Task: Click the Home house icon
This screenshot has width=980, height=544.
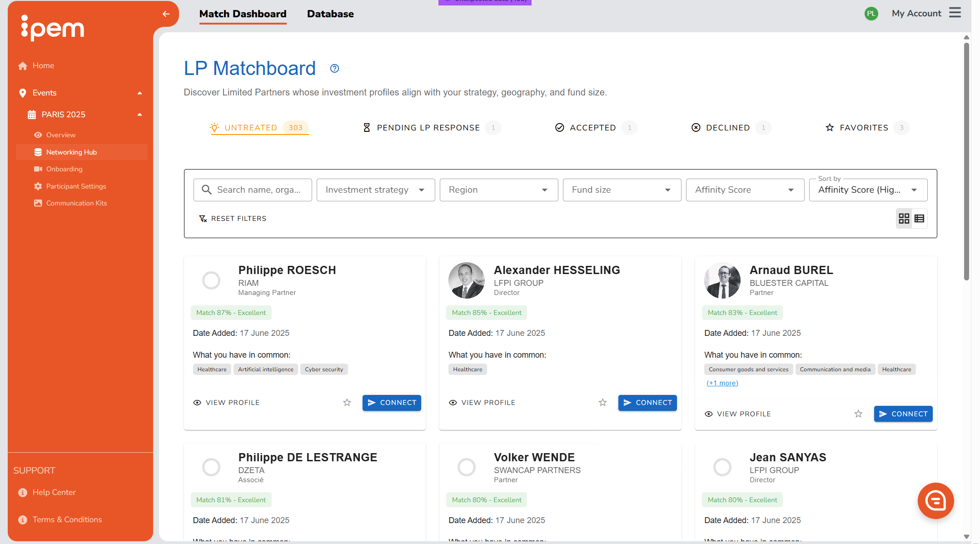Action: (23, 66)
